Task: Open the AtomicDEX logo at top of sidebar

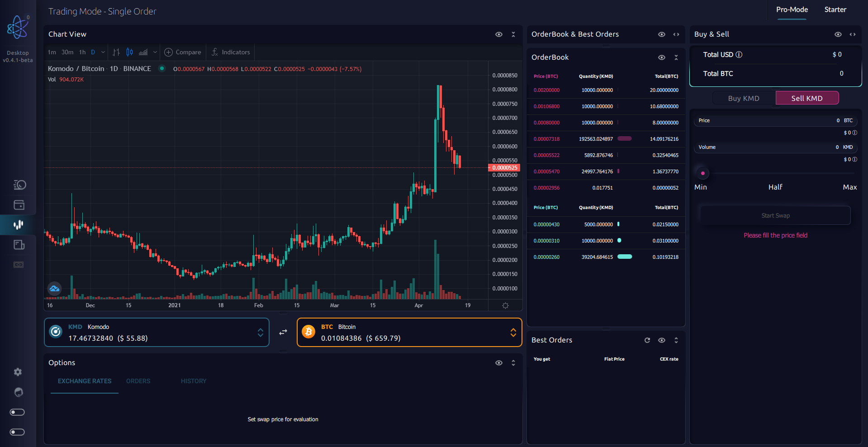Action: point(18,27)
